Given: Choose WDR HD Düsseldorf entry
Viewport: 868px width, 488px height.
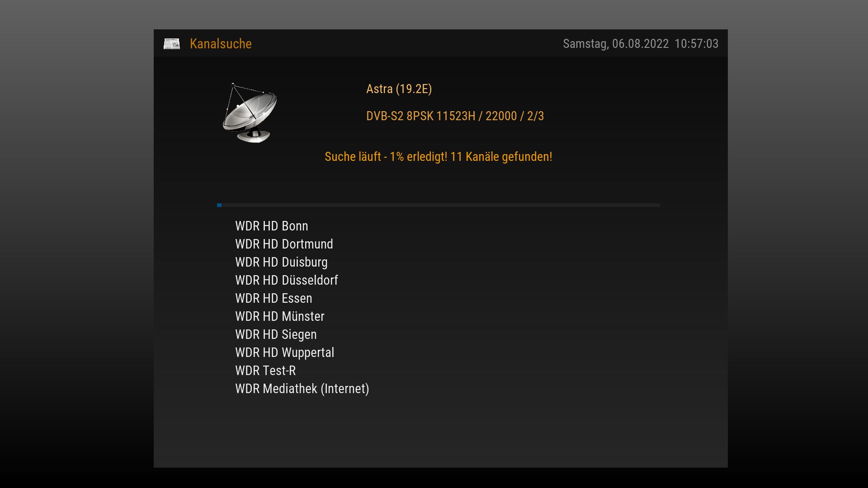Looking at the screenshot, I should point(286,280).
